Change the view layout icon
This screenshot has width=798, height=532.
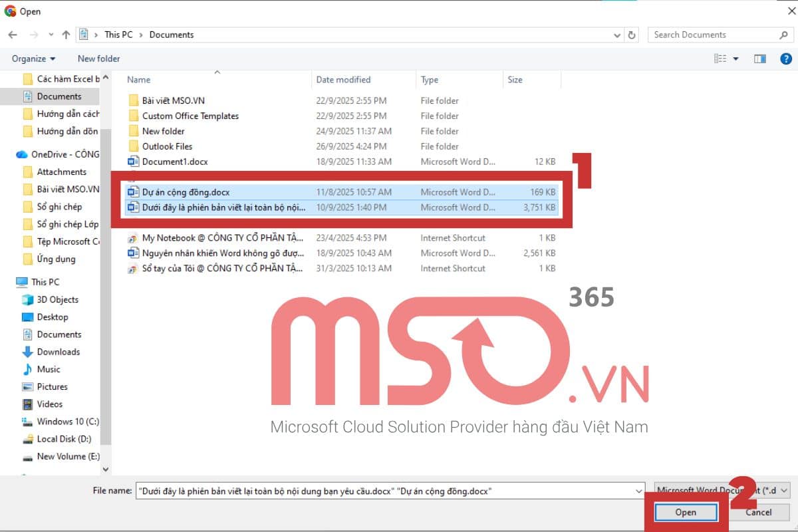pyautogui.click(x=720, y=59)
